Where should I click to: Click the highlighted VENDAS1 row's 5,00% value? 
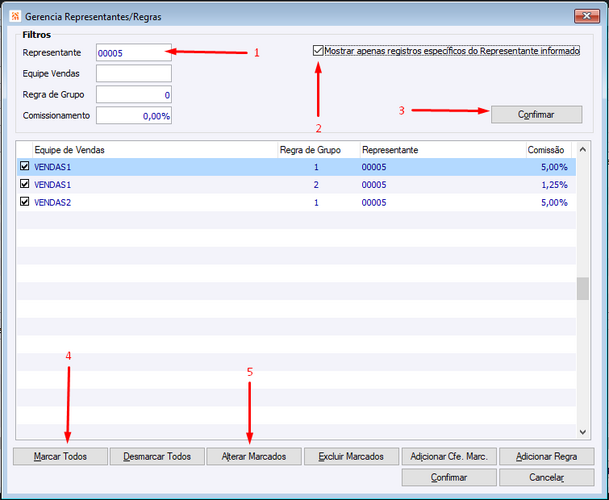click(x=554, y=167)
